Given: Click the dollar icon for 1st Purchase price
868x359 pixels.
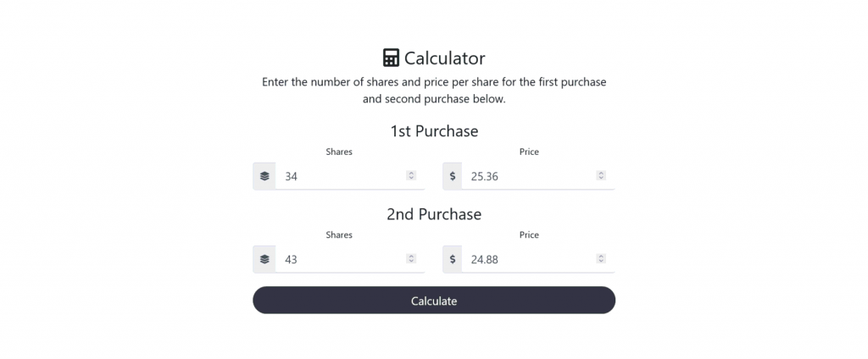Looking at the screenshot, I should pyautogui.click(x=453, y=176).
